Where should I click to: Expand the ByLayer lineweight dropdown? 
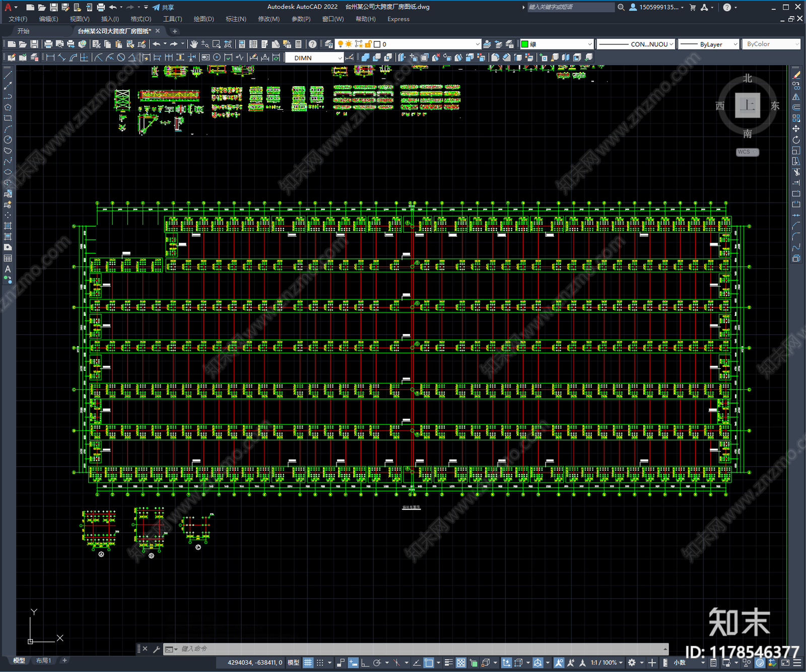tap(708, 44)
